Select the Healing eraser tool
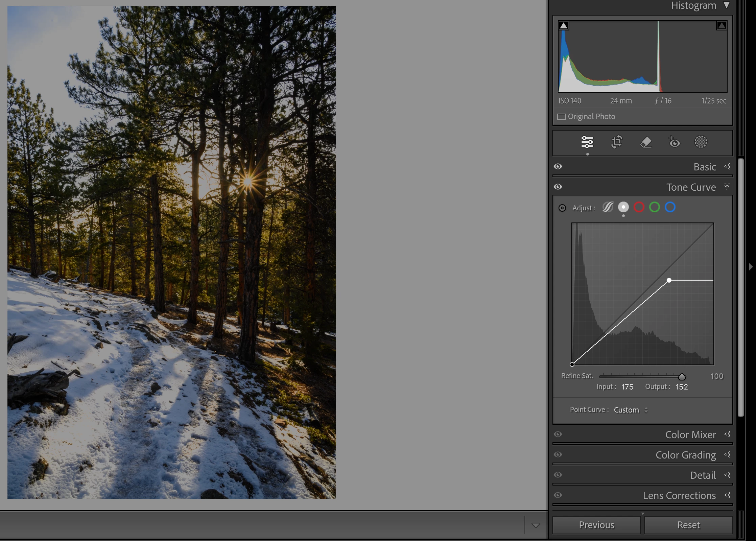This screenshot has height=541, width=756. (646, 142)
